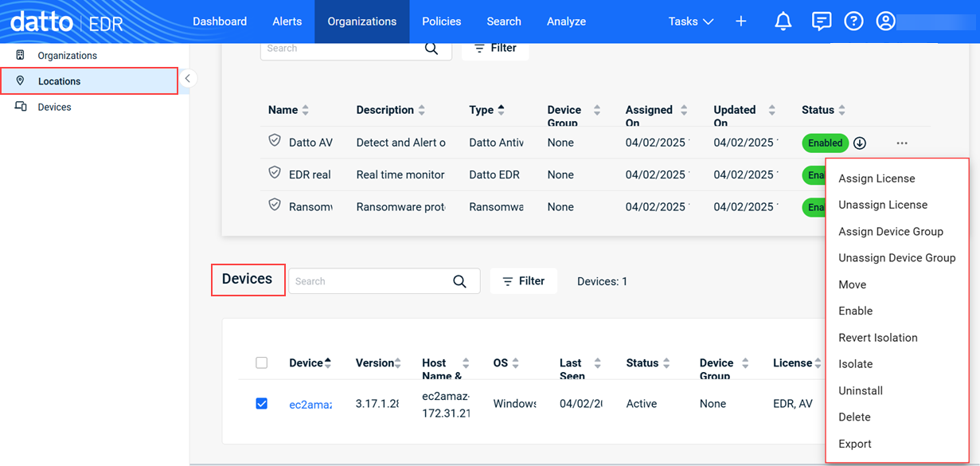Choose Delete from the actions menu
Viewport: 980px width, 466px height.
(854, 417)
